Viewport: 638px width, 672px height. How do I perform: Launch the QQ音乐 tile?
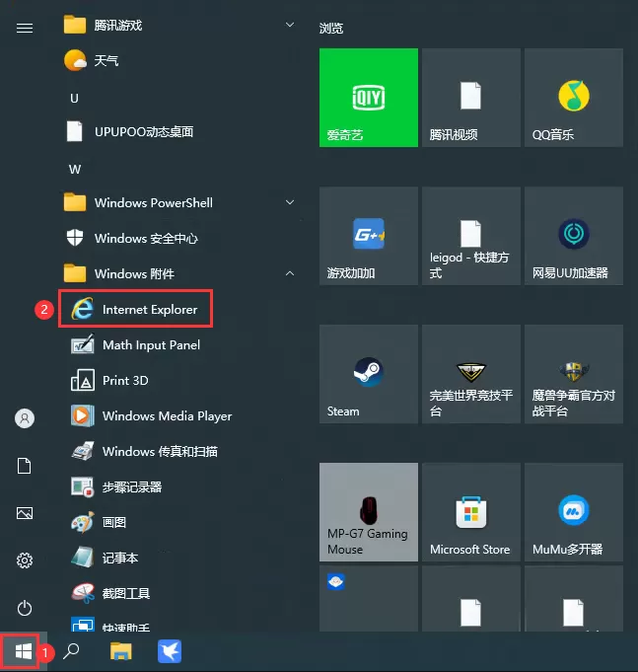pyautogui.click(x=574, y=98)
